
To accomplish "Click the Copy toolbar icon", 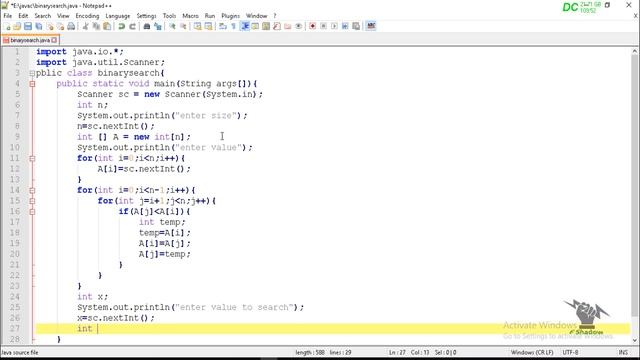I will (x=96, y=27).
